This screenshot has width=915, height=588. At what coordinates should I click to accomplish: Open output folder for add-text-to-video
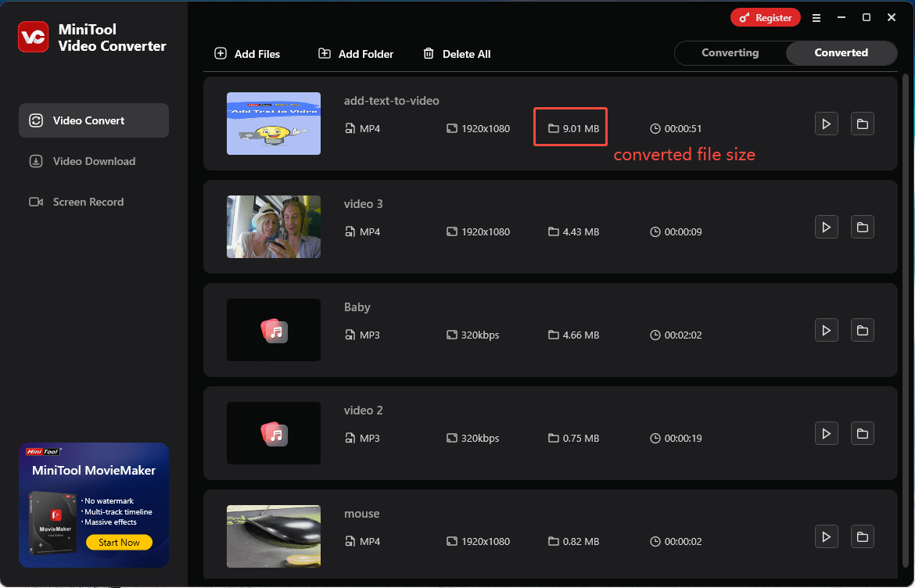coord(862,124)
